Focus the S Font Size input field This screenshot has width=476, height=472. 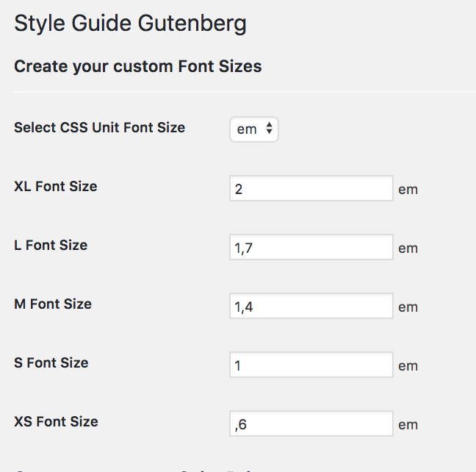pos(311,365)
